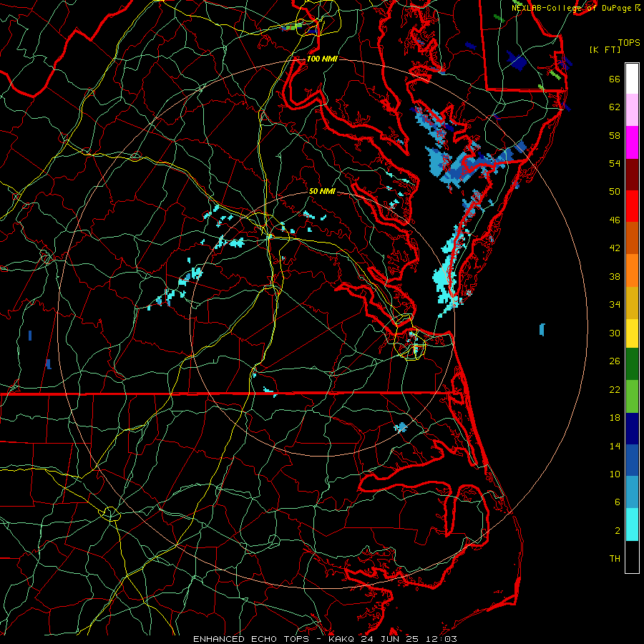Click the '42' legend value

click(x=615, y=248)
